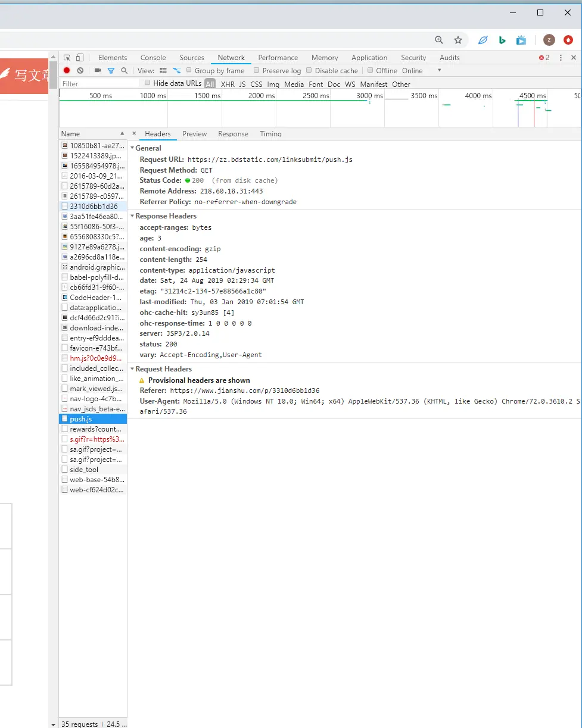This screenshot has height=728, width=582.
Task: Enable Group by frame checkbox
Action: click(189, 70)
